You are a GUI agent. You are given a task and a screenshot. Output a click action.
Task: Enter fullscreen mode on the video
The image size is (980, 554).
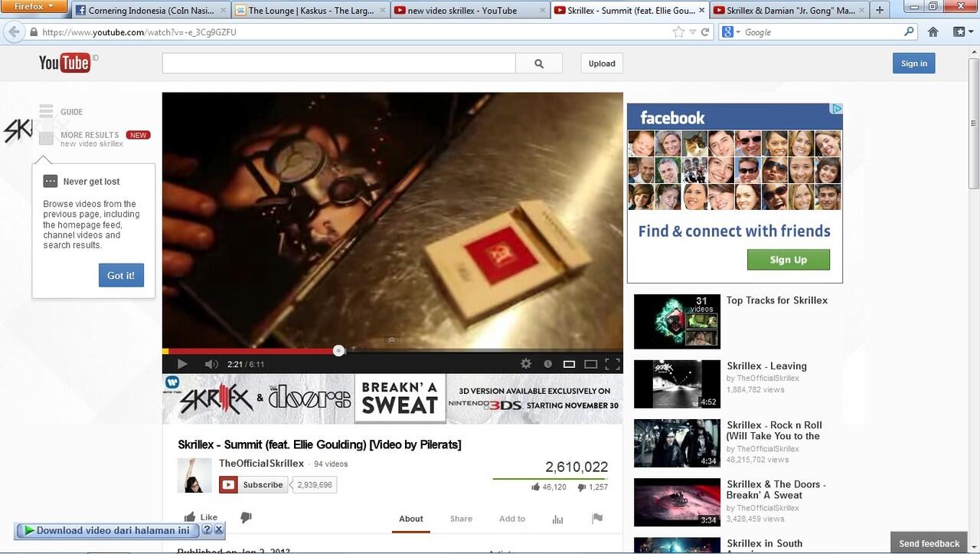point(612,364)
